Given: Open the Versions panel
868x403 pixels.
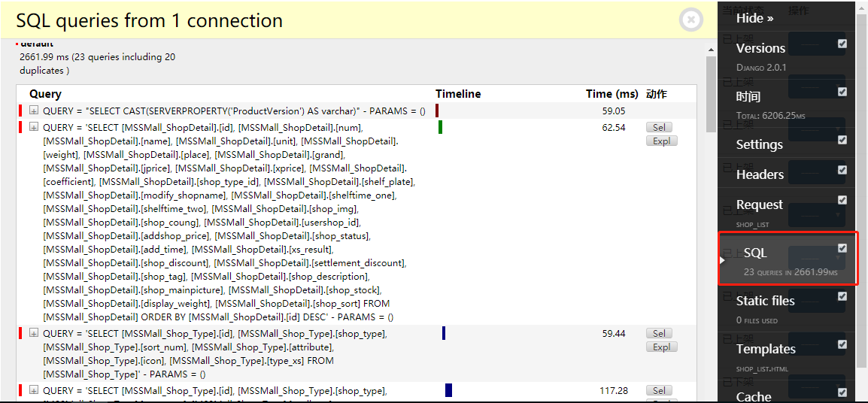Looking at the screenshot, I should pos(760,48).
